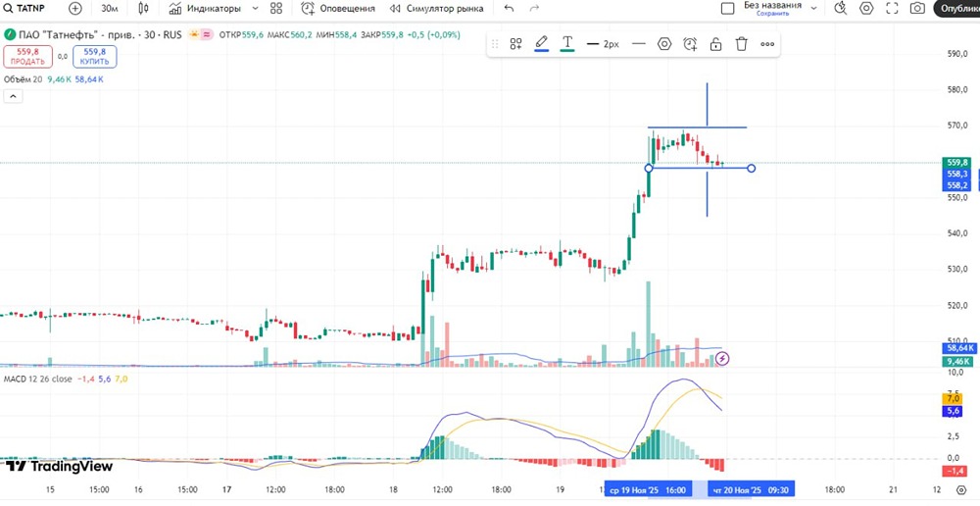Viewport: 980px width, 506px height.
Task: Add alert on drawing via clock-plus icon
Action: [690, 44]
